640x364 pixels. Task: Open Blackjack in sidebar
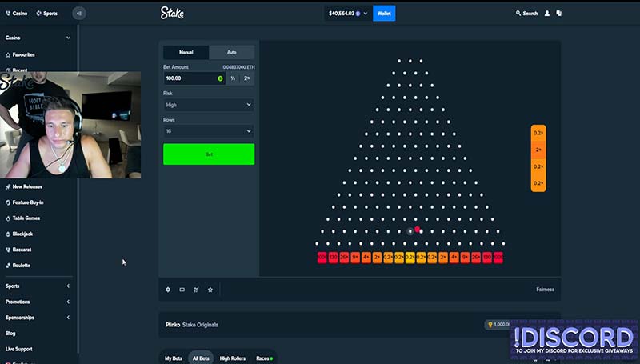pyautogui.click(x=19, y=234)
